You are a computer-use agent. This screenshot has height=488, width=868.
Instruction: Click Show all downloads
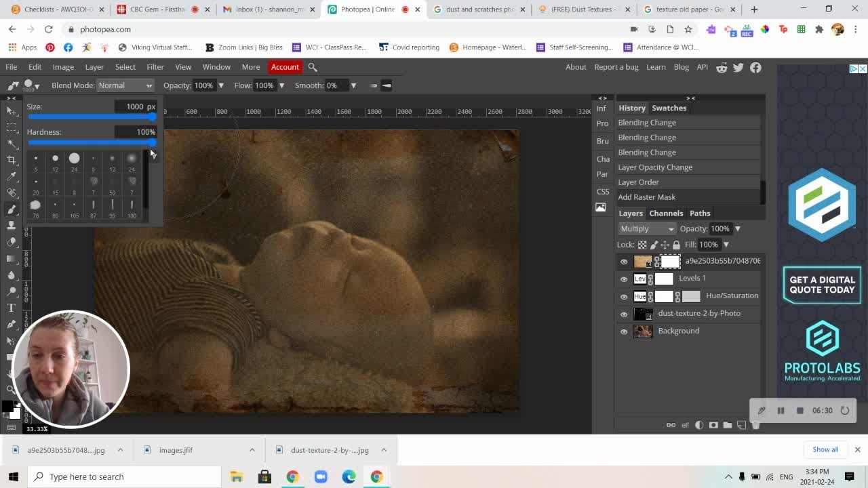point(825,449)
